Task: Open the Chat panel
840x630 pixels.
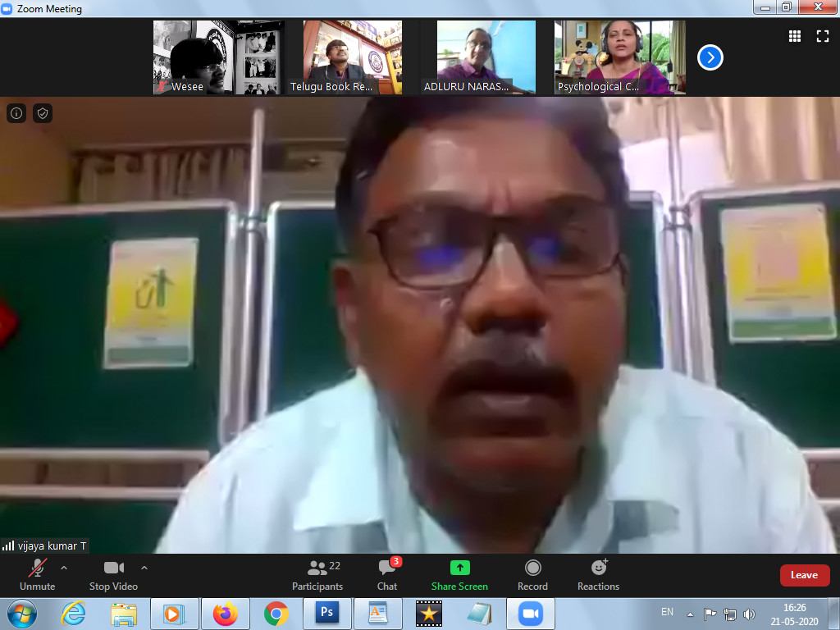Action: (x=387, y=575)
